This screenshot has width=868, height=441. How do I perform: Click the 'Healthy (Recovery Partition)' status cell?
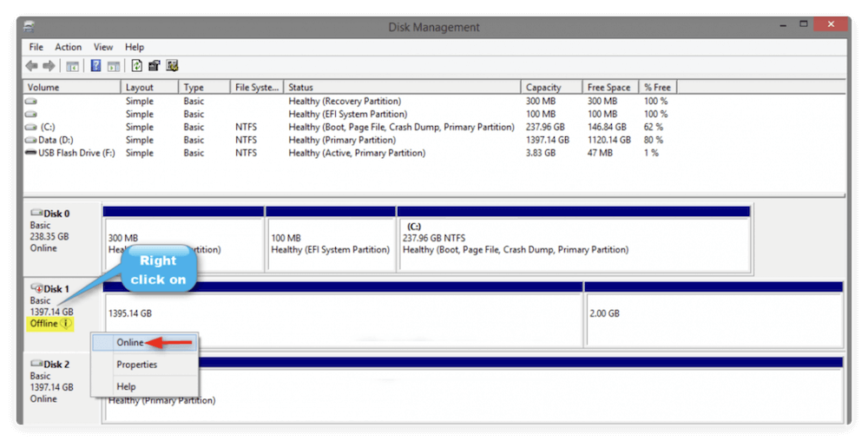(x=345, y=102)
